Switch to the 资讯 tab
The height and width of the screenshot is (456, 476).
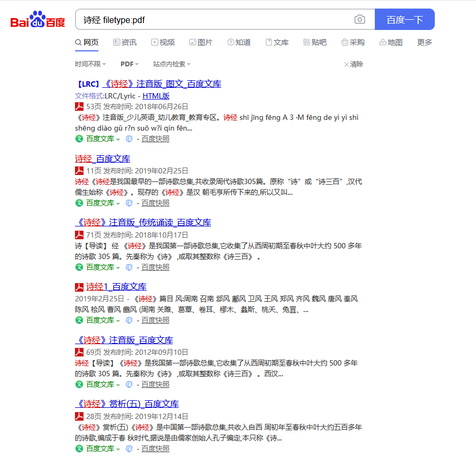(x=125, y=42)
